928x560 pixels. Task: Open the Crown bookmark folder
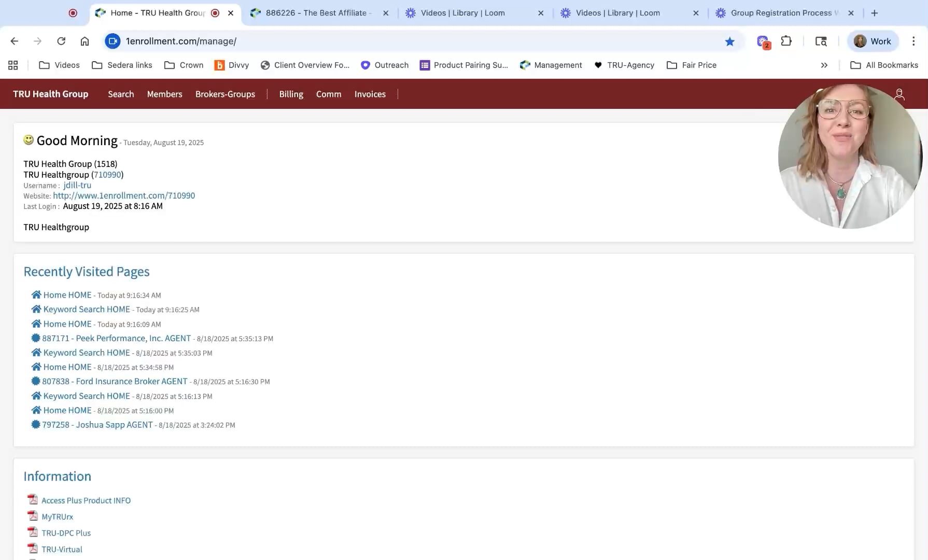point(184,65)
